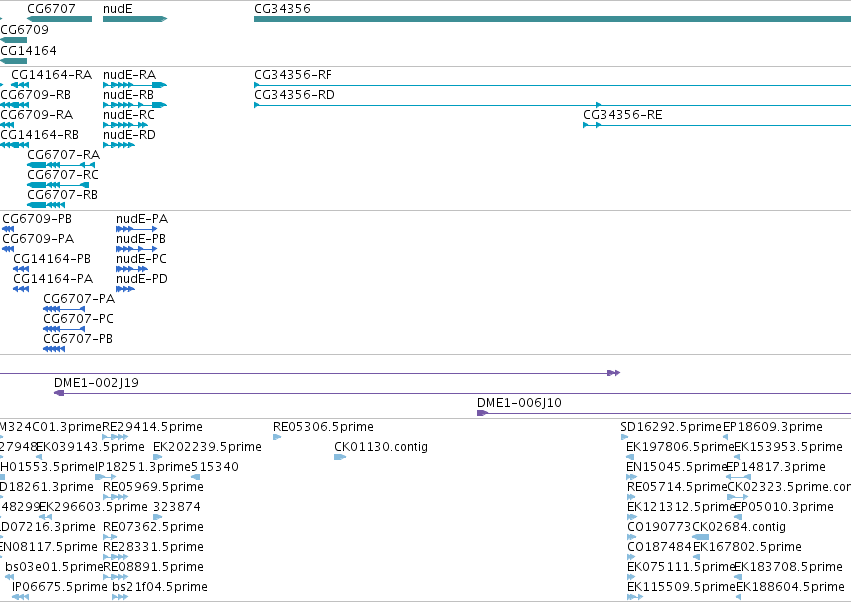Click the RE07362.5prime EST label

[x=154, y=527]
